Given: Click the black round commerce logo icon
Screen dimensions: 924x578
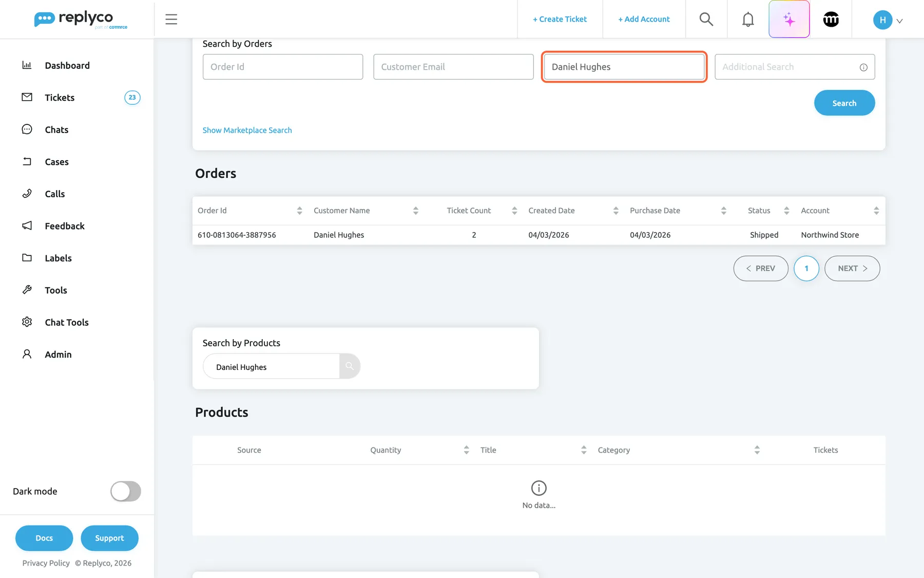Looking at the screenshot, I should (x=831, y=20).
